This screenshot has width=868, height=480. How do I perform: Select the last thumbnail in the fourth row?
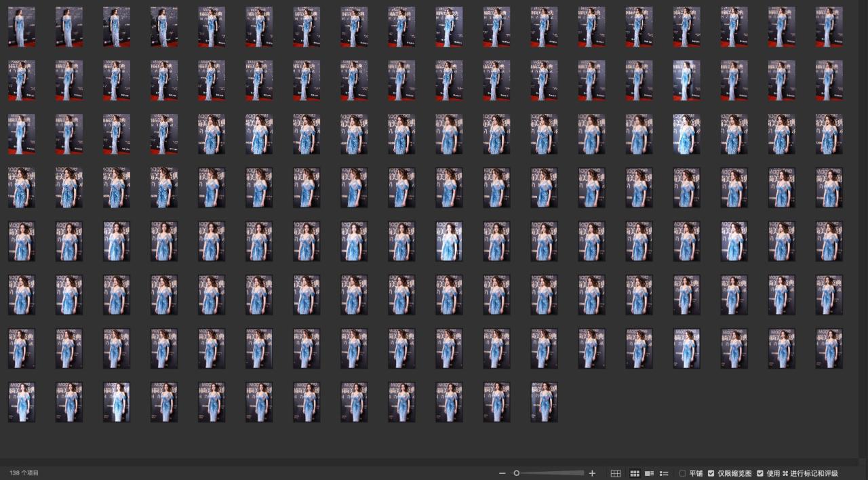click(x=829, y=187)
